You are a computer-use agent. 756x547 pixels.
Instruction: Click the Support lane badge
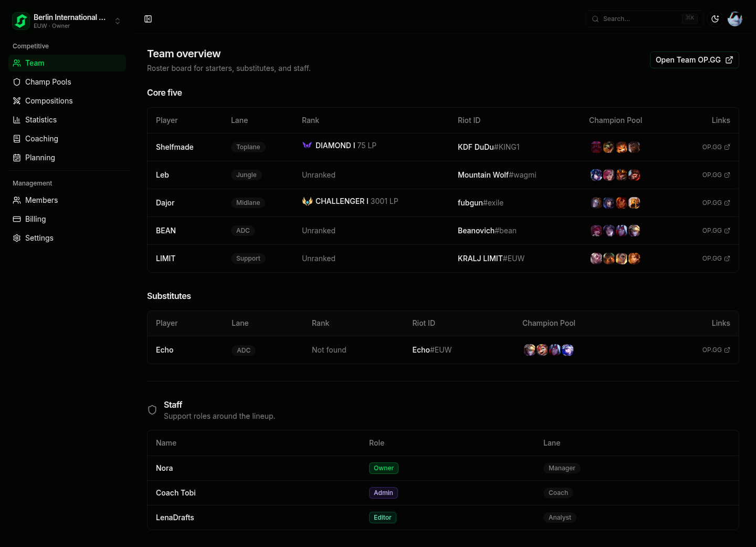[x=248, y=259]
